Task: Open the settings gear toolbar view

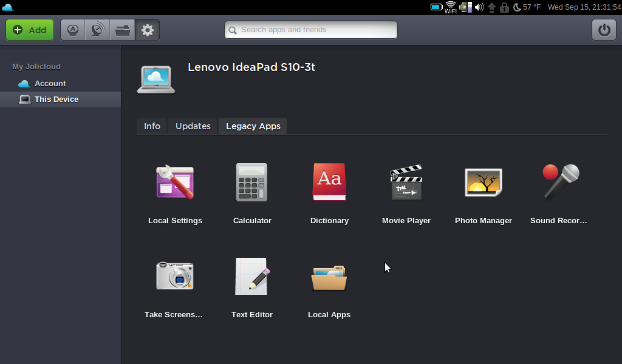Action: click(x=148, y=30)
